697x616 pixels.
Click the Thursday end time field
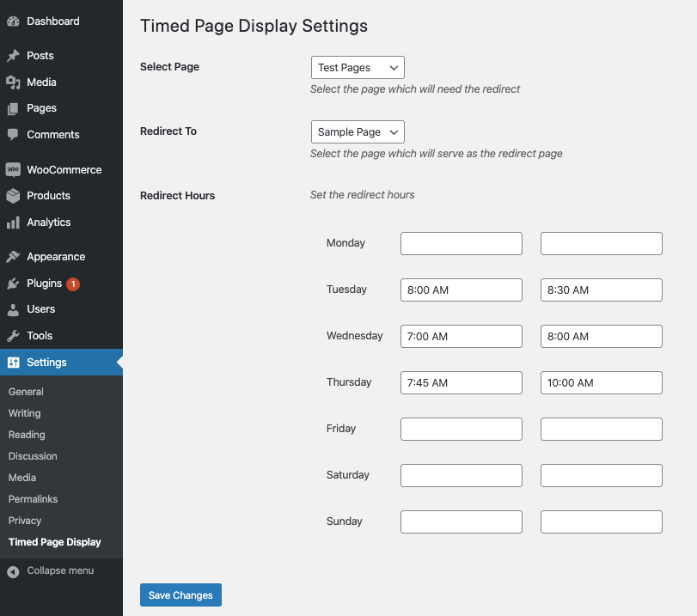tap(602, 382)
